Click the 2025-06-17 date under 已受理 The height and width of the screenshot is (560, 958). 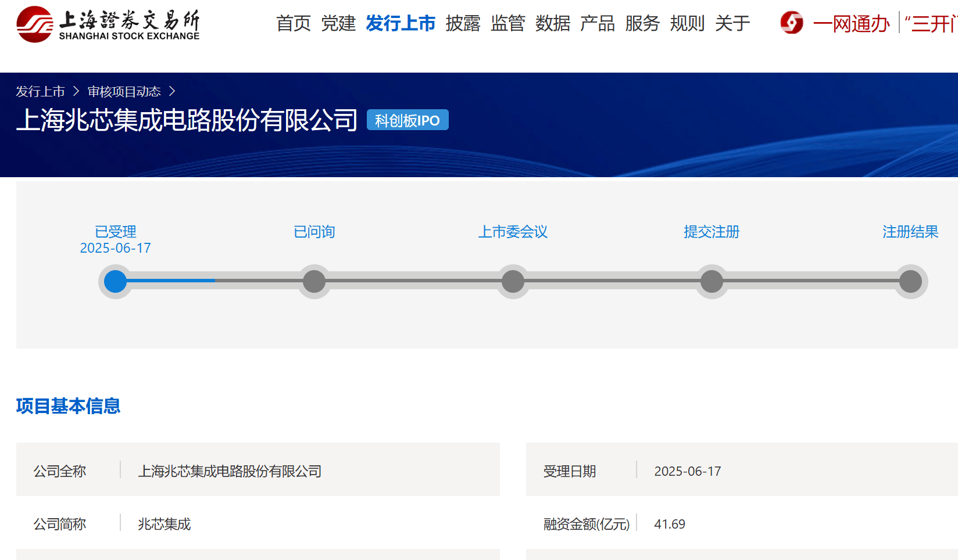click(116, 248)
